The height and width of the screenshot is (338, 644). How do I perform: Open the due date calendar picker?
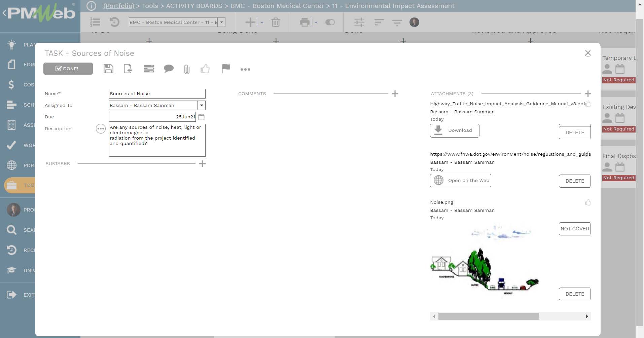[201, 117]
